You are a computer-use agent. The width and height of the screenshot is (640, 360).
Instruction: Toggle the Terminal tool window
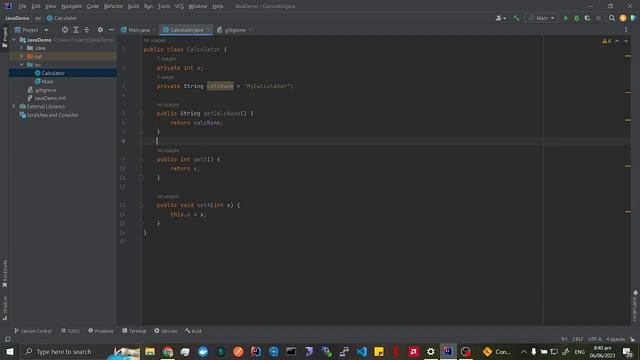pos(134,331)
